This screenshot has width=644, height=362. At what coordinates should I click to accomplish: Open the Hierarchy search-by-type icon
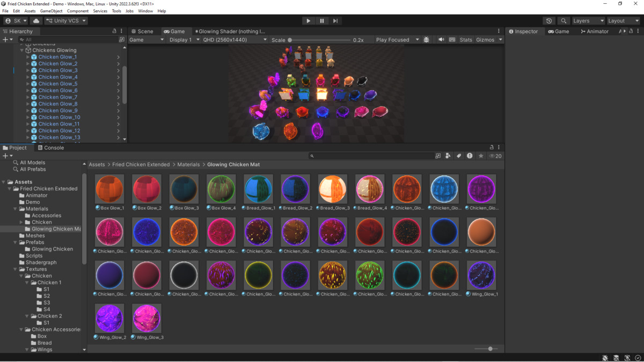click(x=121, y=40)
